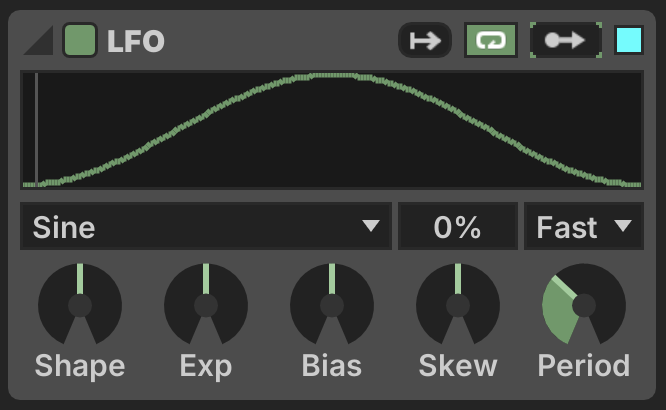This screenshot has height=410, width=666.
Task: Click the Skew knob
Action: [458, 305]
